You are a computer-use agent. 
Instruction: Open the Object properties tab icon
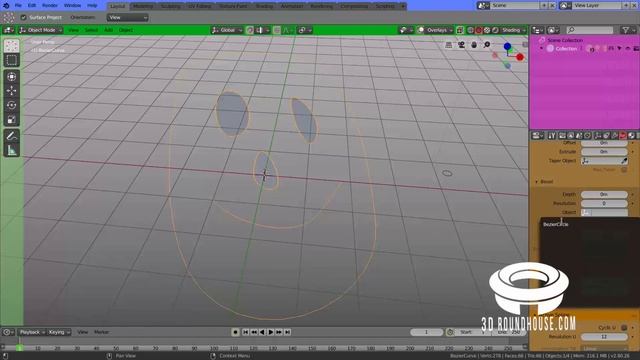598,136
